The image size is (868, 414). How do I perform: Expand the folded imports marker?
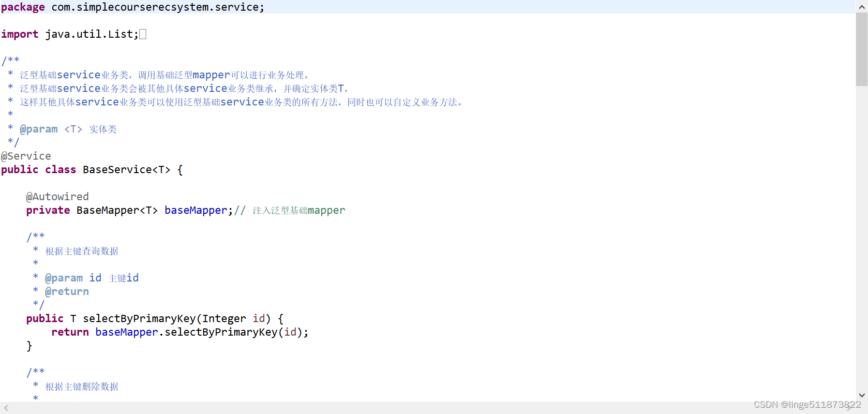point(143,34)
